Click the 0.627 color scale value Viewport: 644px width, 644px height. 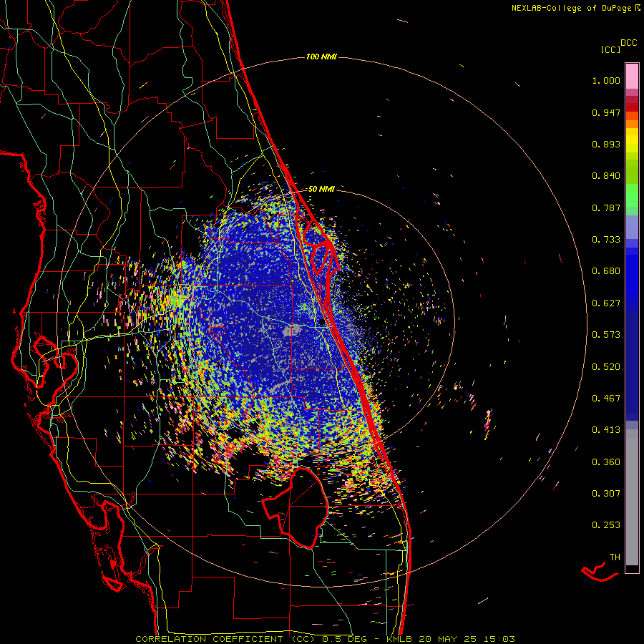pyautogui.click(x=606, y=303)
